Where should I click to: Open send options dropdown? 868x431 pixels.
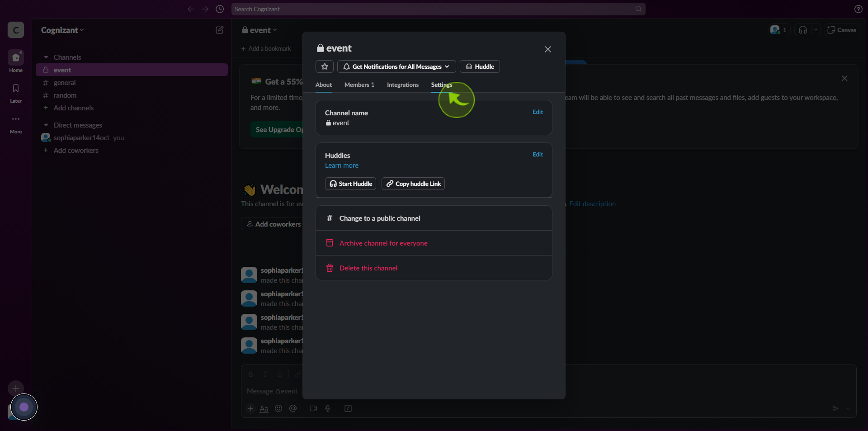point(849,409)
